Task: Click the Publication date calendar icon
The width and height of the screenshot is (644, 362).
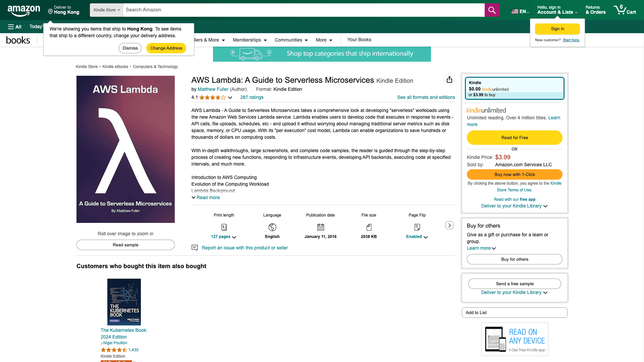Action: click(x=321, y=227)
